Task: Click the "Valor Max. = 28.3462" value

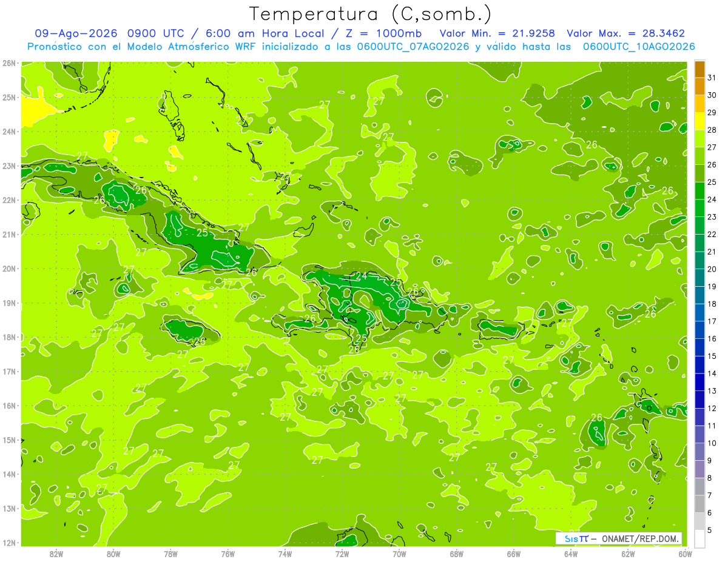Action: point(626,33)
